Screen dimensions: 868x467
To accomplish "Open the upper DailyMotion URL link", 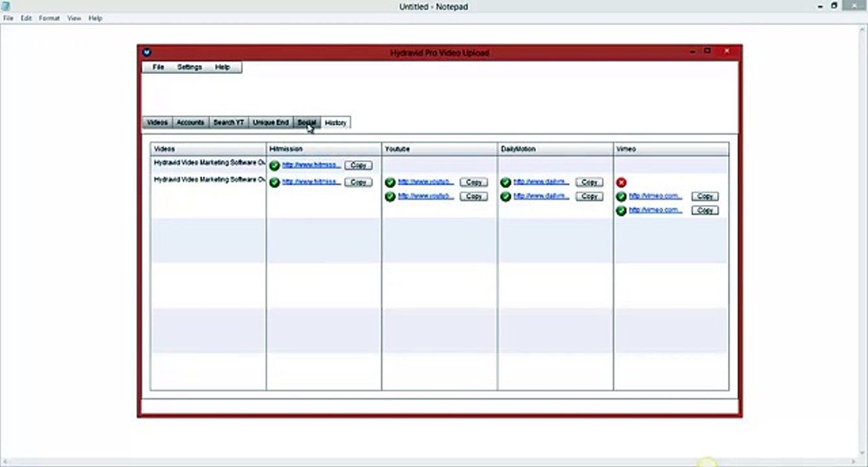I will pos(541,182).
